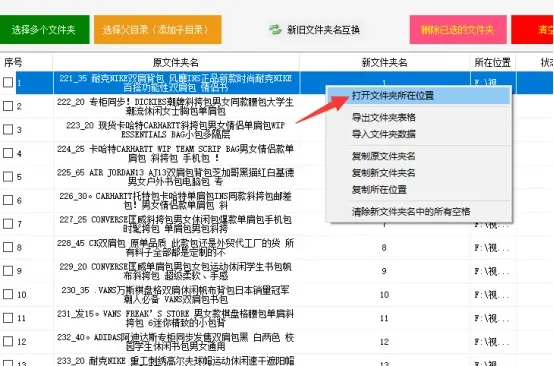Click 选择父目录（添加子目录） orange button
This screenshot has height=366, width=554.
click(x=158, y=30)
